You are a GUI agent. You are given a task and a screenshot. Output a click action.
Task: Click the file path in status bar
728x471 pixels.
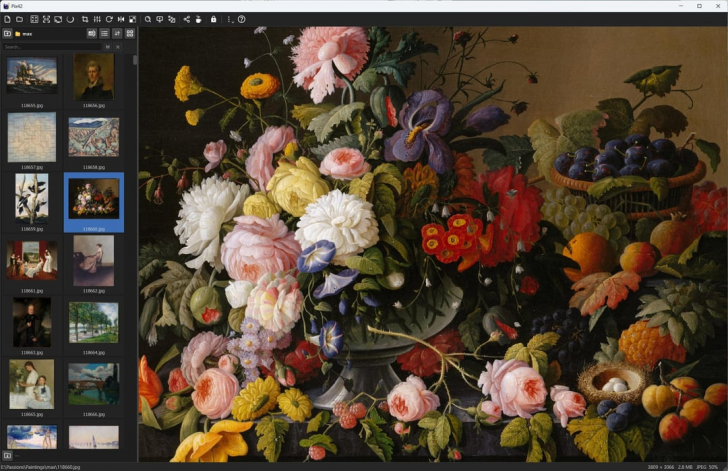[40, 467]
